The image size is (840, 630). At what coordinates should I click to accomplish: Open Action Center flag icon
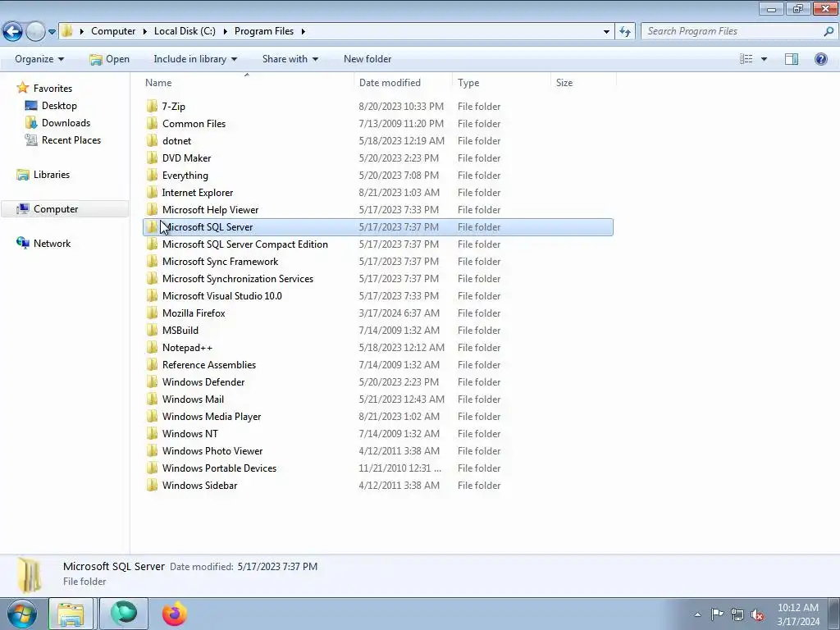[717, 614]
